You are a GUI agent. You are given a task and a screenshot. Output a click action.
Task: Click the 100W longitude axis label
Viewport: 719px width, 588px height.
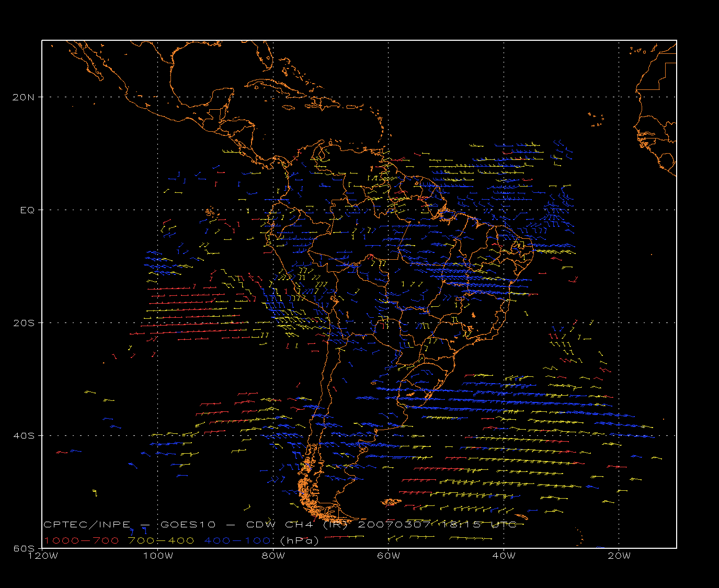[157, 556]
